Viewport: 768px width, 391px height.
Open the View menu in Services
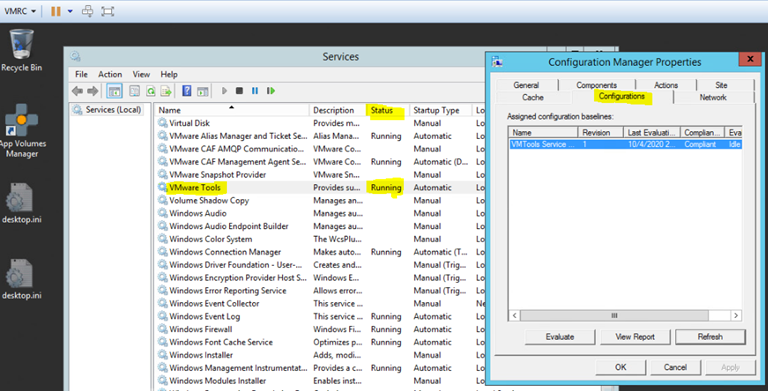pyautogui.click(x=141, y=74)
